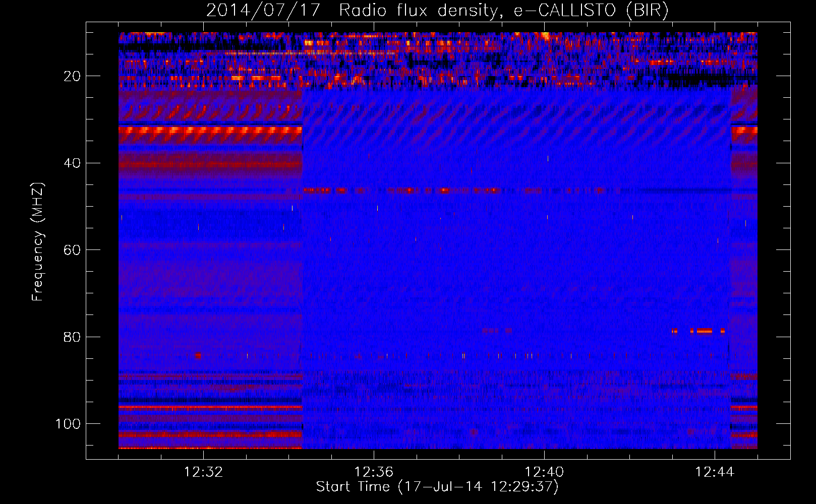Click the 40 MHz frequency tick label
Screen dimensions: 816x504
72,163
